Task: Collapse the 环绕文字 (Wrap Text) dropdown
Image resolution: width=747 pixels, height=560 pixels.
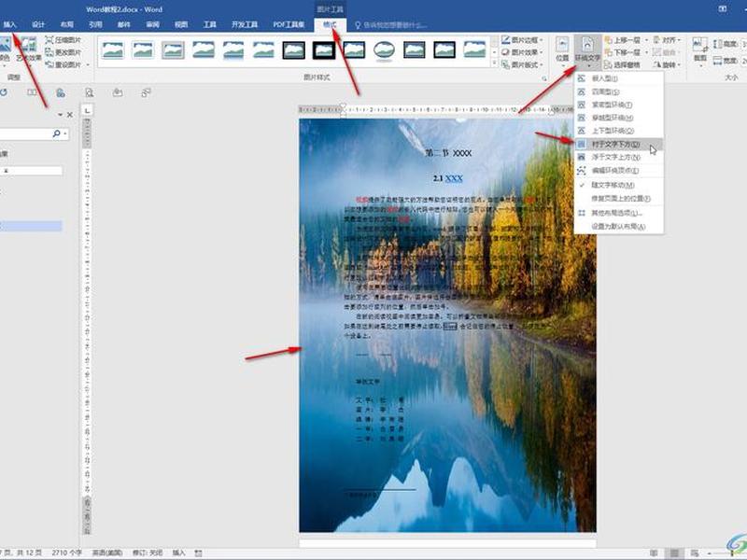Action: tap(587, 50)
